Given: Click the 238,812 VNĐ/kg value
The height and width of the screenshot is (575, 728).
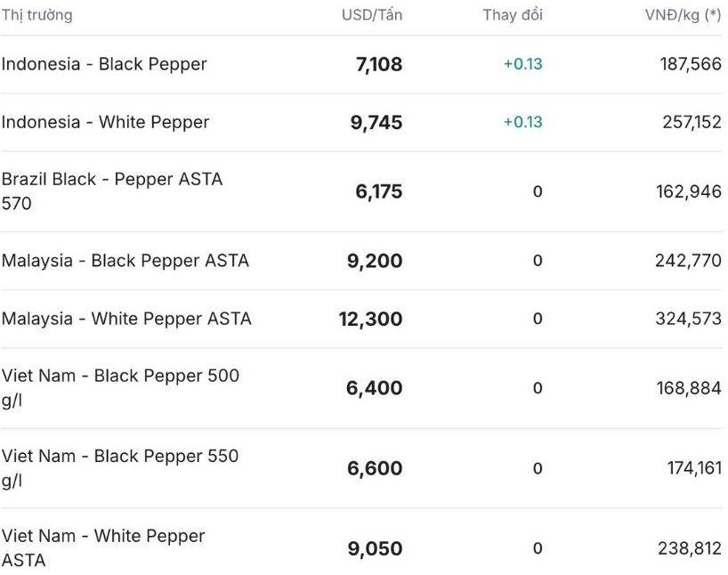Looking at the screenshot, I should [690, 548].
